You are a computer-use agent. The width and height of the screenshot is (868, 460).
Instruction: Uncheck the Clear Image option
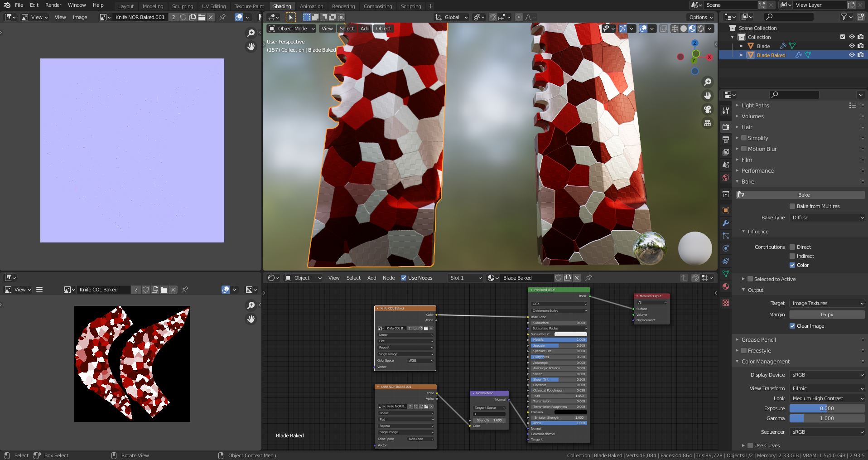tap(793, 326)
